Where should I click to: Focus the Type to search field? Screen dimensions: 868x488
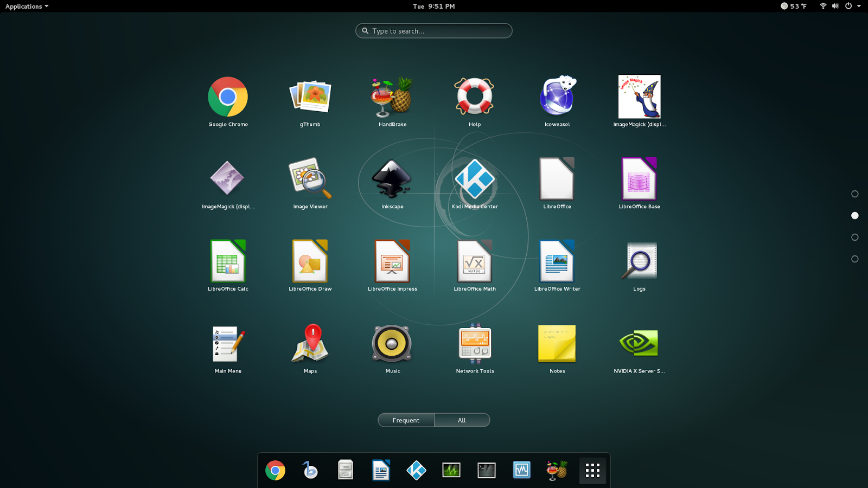tap(434, 31)
